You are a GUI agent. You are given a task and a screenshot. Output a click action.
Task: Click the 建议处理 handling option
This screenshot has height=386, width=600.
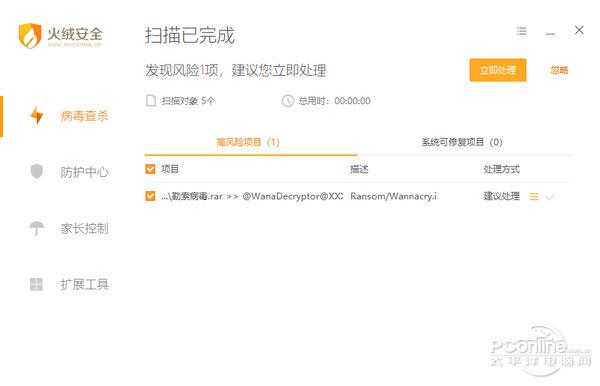[x=501, y=196]
